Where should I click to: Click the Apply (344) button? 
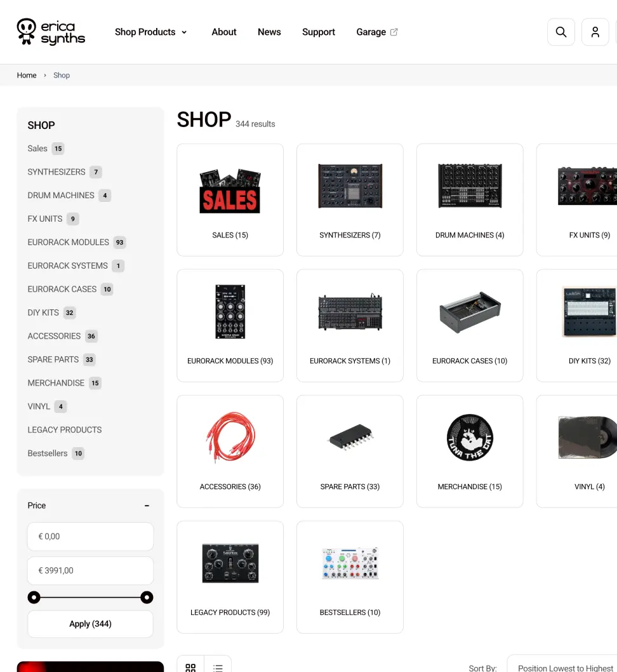tap(90, 624)
